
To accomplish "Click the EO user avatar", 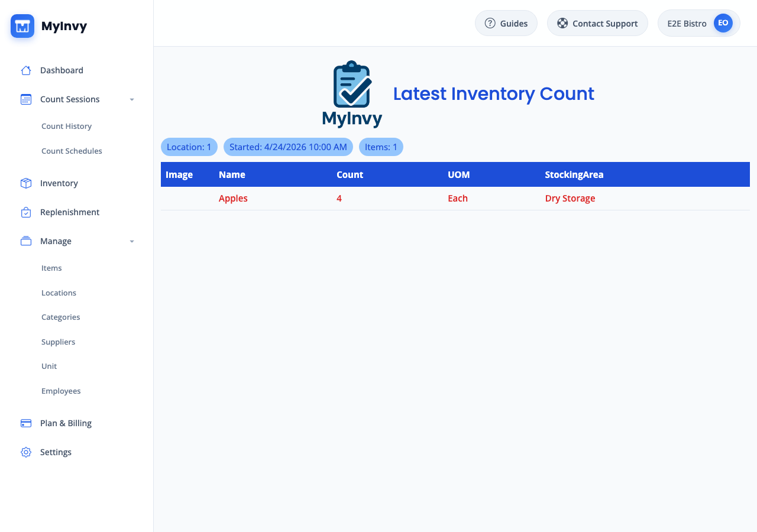I will (723, 23).
